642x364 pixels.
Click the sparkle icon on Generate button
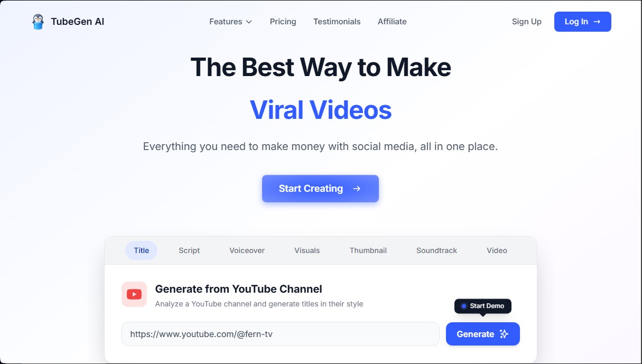504,334
